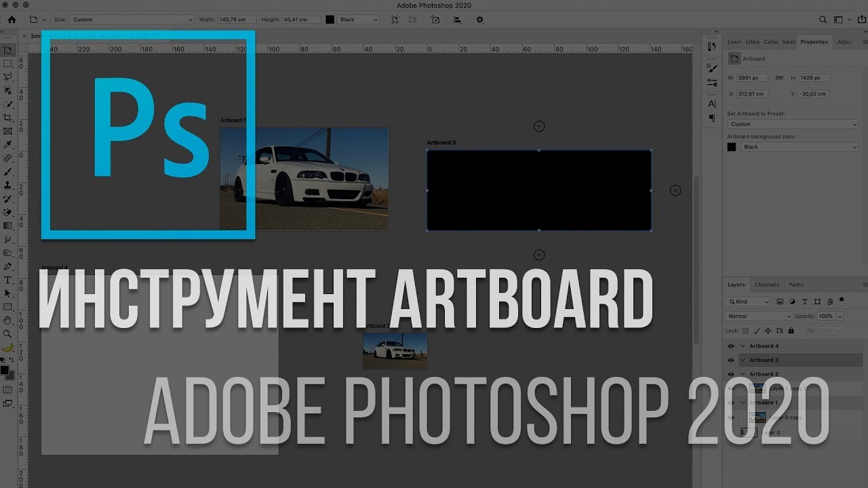Select the Crop tool
The image size is (868, 488).
[7, 118]
